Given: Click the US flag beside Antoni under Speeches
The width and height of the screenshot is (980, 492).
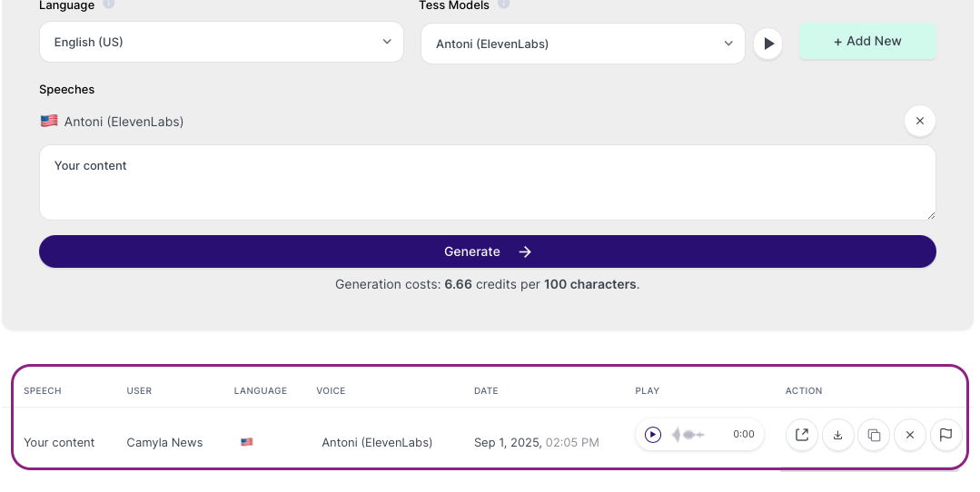Looking at the screenshot, I should 49,121.
